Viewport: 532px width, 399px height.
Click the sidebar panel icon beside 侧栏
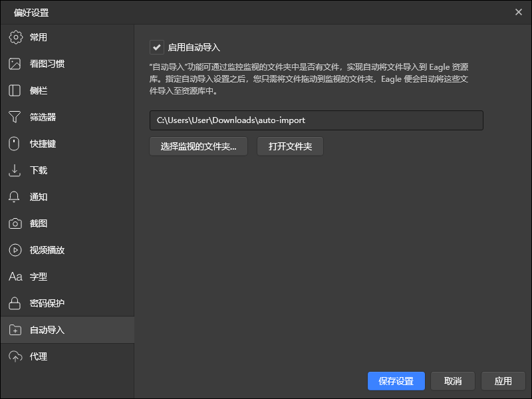pyautogui.click(x=15, y=90)
